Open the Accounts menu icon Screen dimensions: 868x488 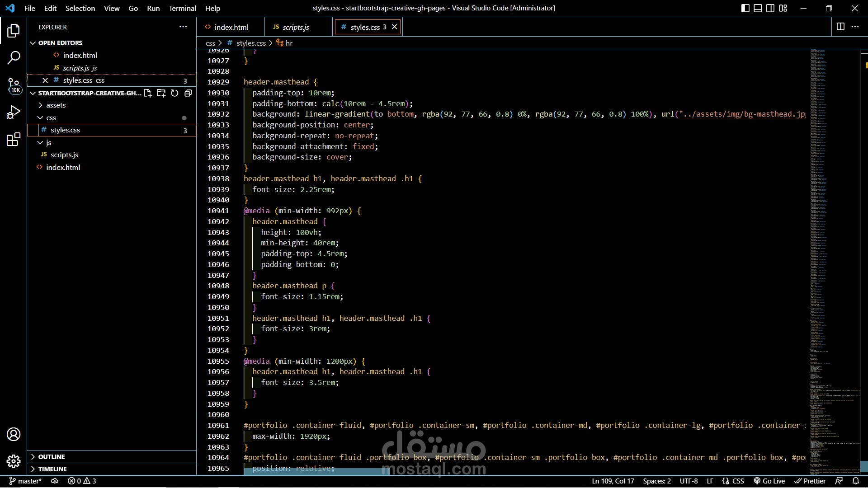pyautogui.click(x=14, y=434)
